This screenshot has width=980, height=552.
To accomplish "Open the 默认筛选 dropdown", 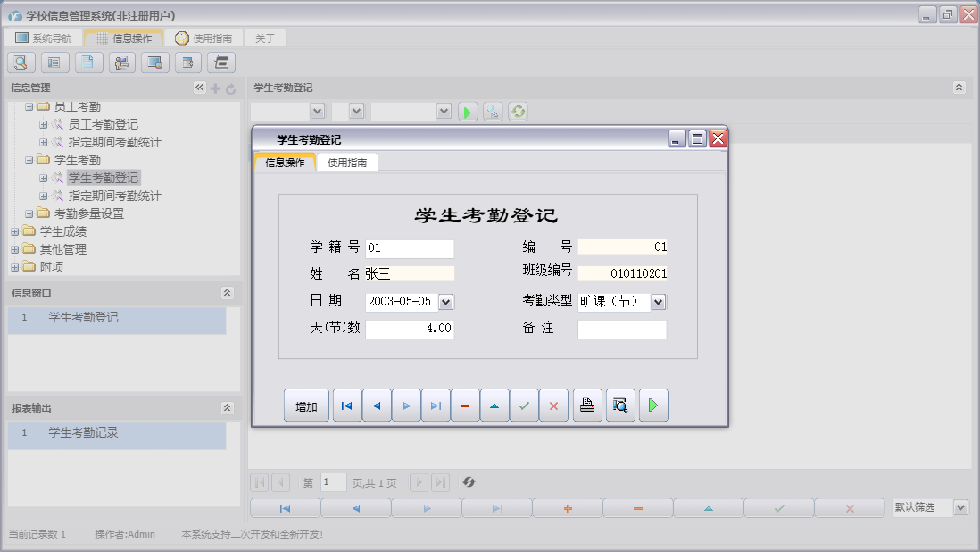I will click(960, 507).
